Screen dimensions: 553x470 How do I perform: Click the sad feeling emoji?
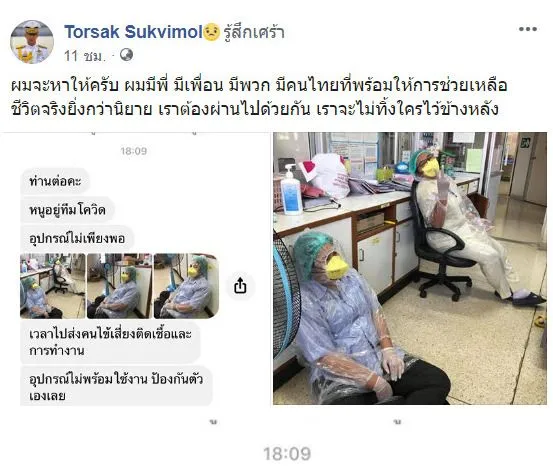coord(212,32)
